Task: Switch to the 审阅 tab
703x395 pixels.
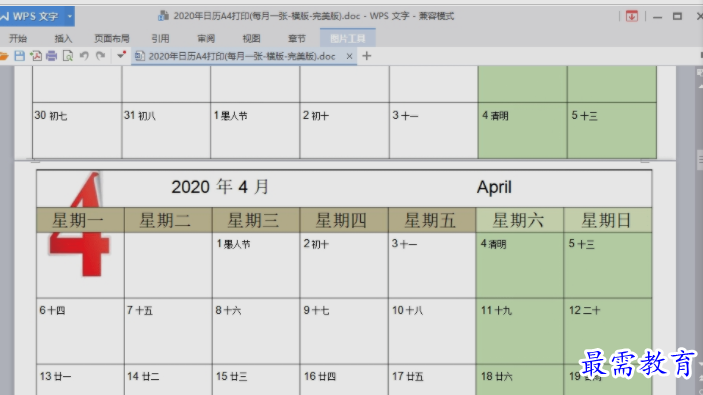Action: coord(206,39)
